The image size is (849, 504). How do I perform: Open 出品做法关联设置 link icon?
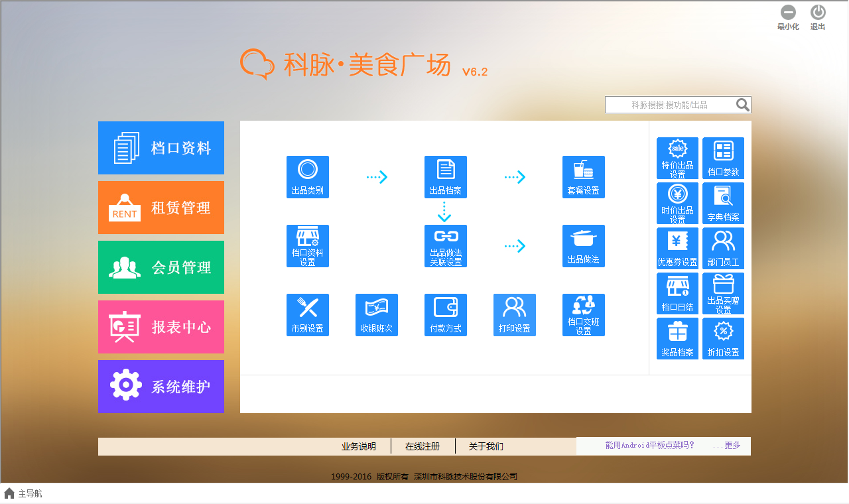445,246
